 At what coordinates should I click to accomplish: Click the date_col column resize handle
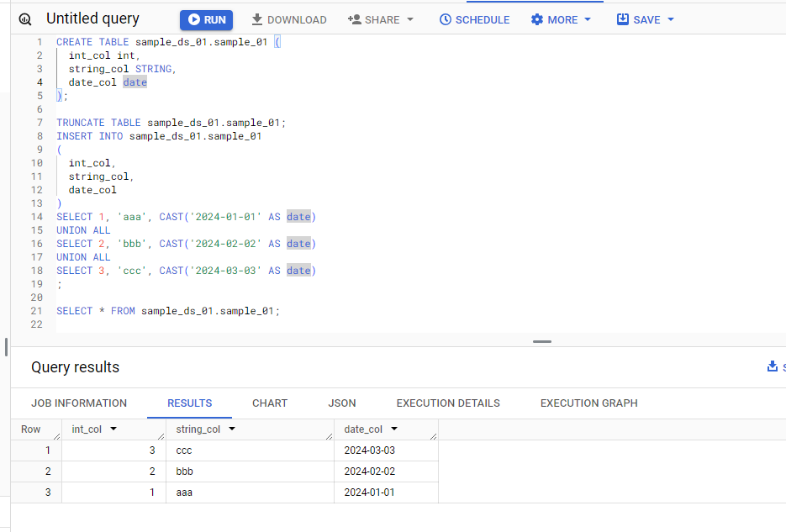click(x=434, y=436)
